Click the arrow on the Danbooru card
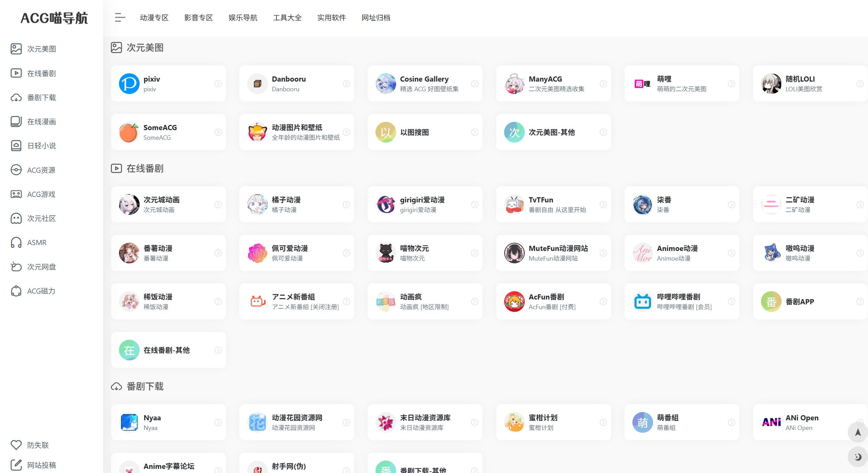 346,84
